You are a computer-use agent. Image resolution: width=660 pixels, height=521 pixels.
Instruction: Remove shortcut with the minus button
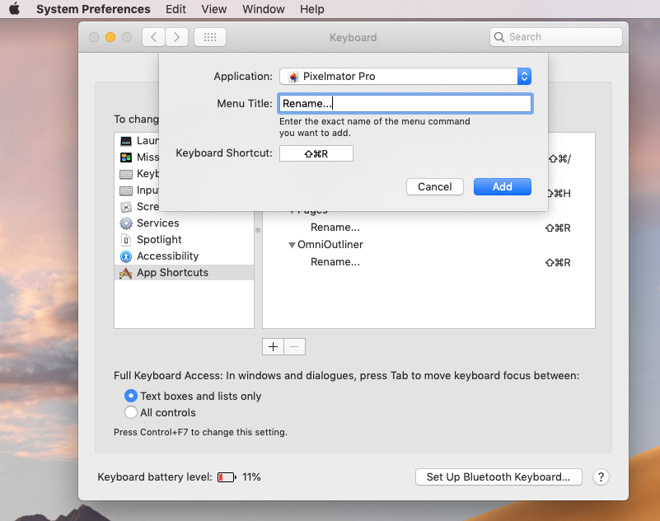(x=295, y=347)
